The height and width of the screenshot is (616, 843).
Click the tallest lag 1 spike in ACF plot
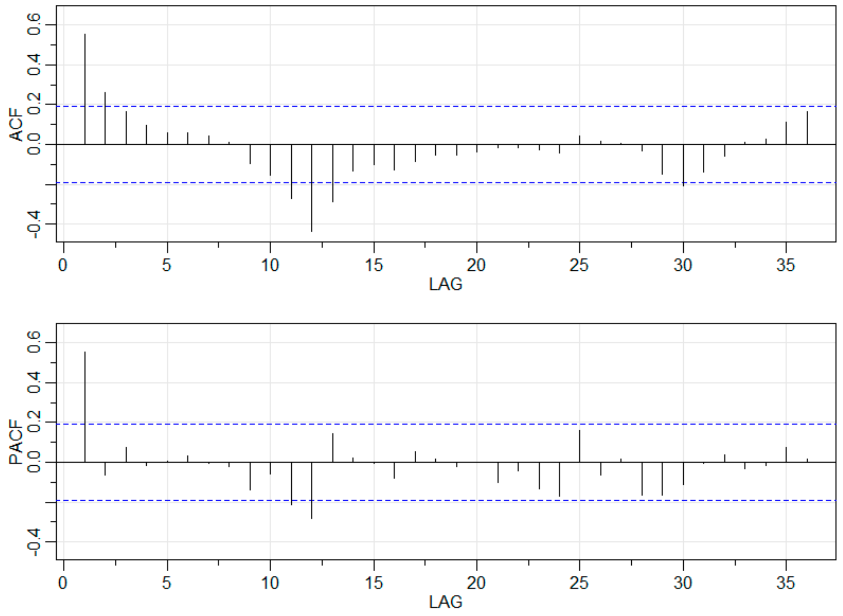[85, 89]
